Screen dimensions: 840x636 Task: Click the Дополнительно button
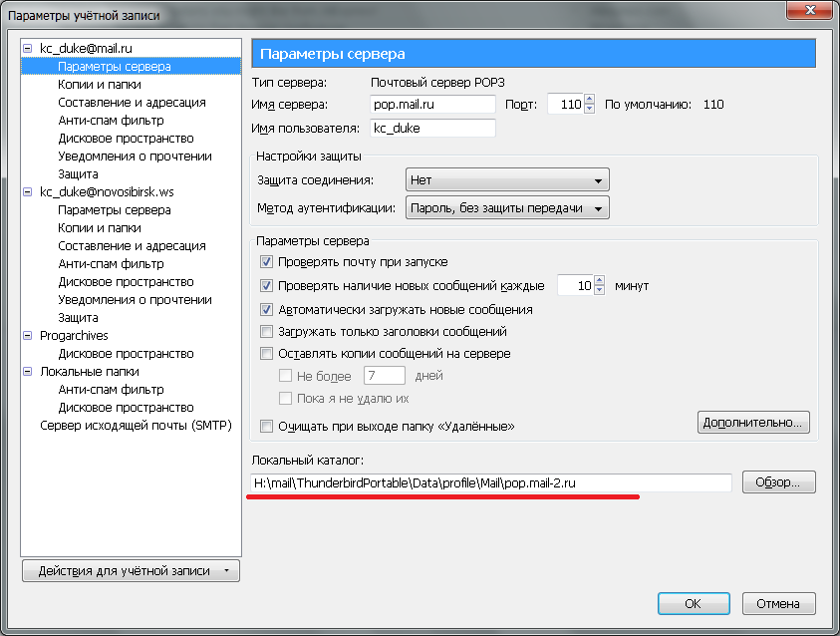coord(753,423)
